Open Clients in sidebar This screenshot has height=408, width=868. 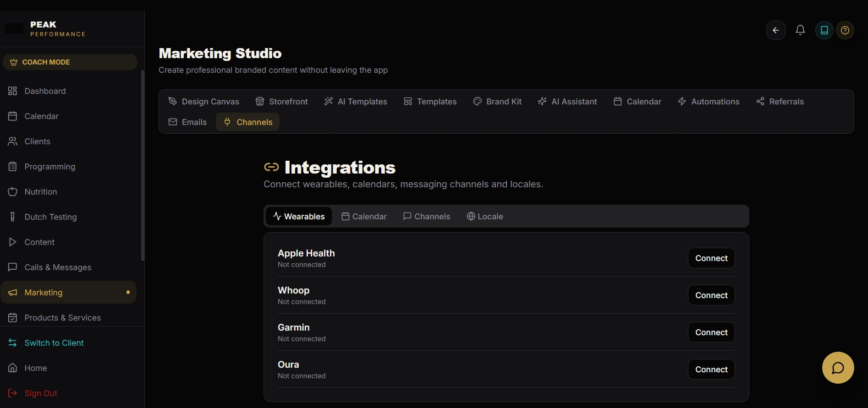click(69, 141)
